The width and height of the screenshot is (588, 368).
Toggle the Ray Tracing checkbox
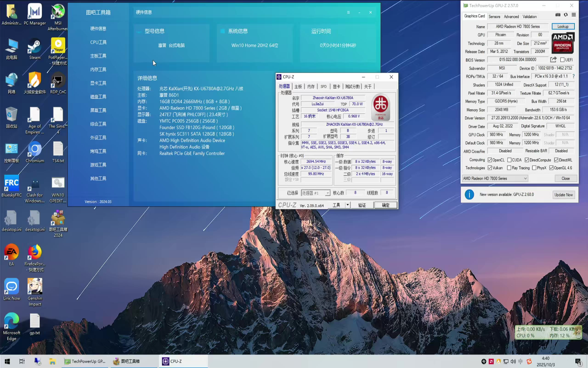pos(509,168)
